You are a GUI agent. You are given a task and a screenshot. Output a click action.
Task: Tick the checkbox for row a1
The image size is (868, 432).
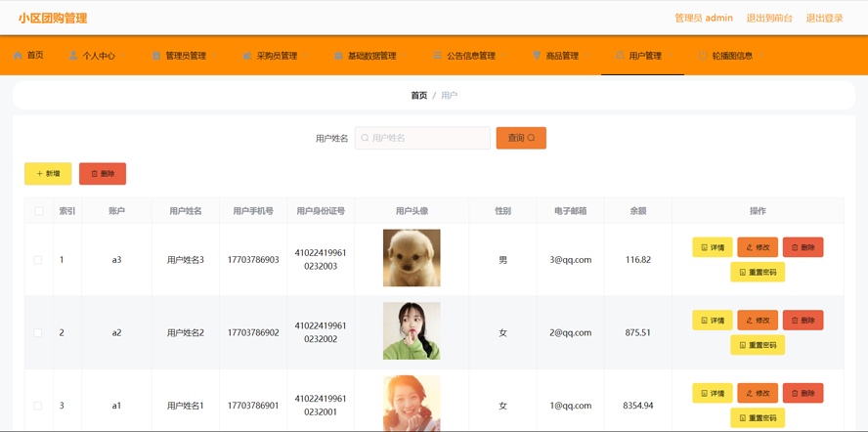pyautogui.click(x=38, y=406)
